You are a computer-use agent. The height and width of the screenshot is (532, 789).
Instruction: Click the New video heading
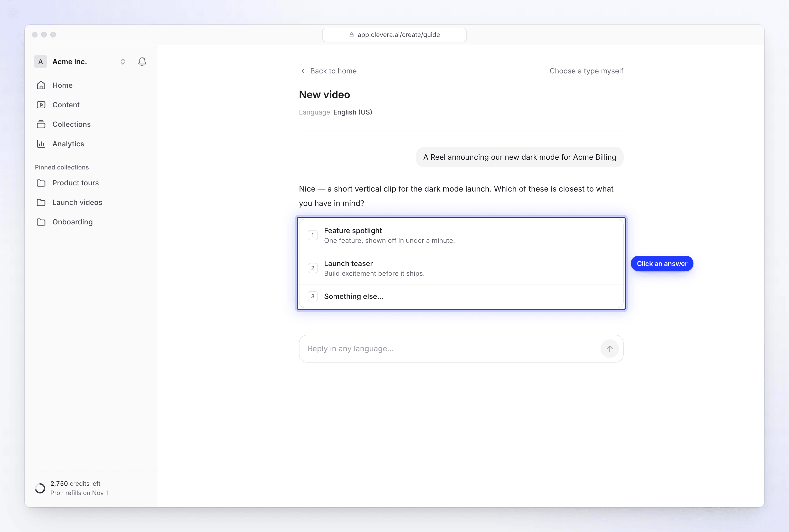324,94
